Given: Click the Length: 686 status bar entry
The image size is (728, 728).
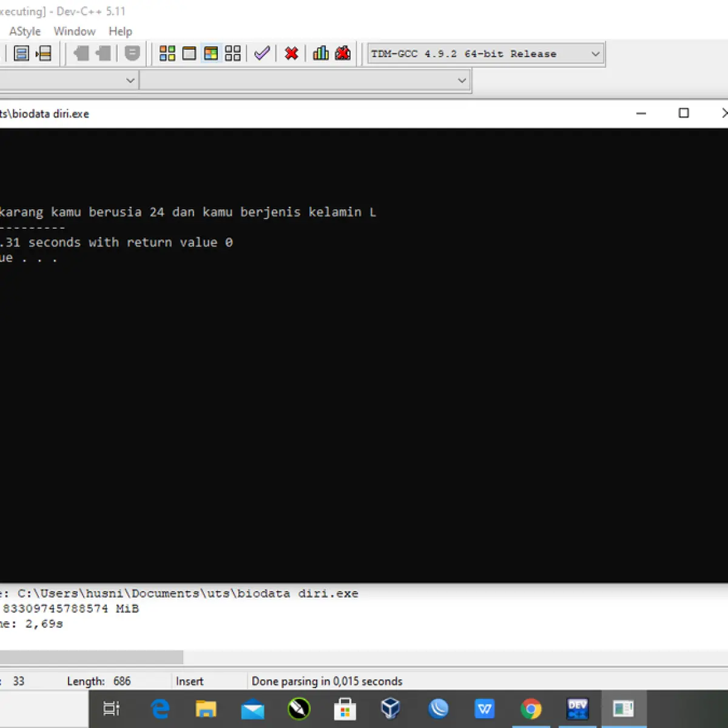Looking at the screenshot, I should pyautogui.click(x=99, y=681).
